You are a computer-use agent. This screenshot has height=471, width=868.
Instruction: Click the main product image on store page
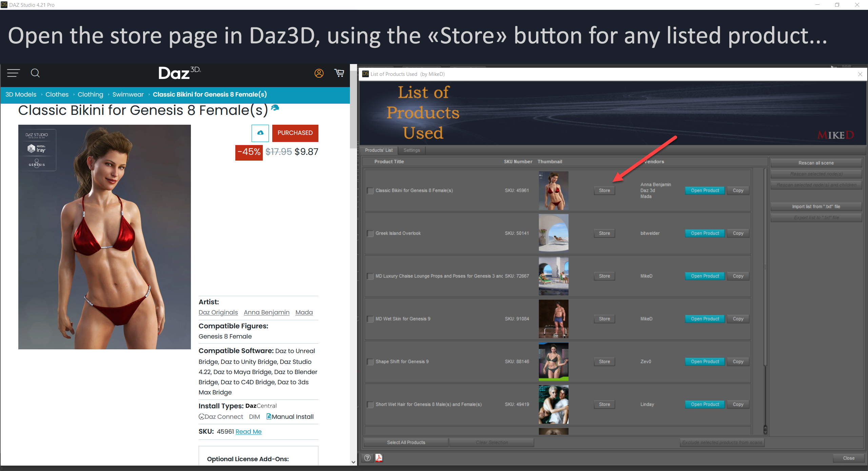tap(104, 237)
